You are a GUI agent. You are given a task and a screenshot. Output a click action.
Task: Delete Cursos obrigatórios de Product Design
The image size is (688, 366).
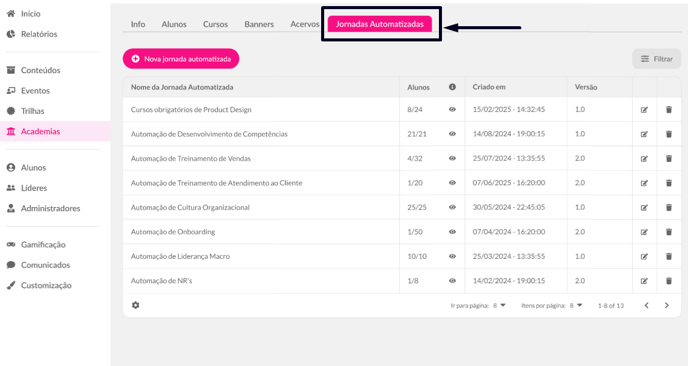click(669, 110)
